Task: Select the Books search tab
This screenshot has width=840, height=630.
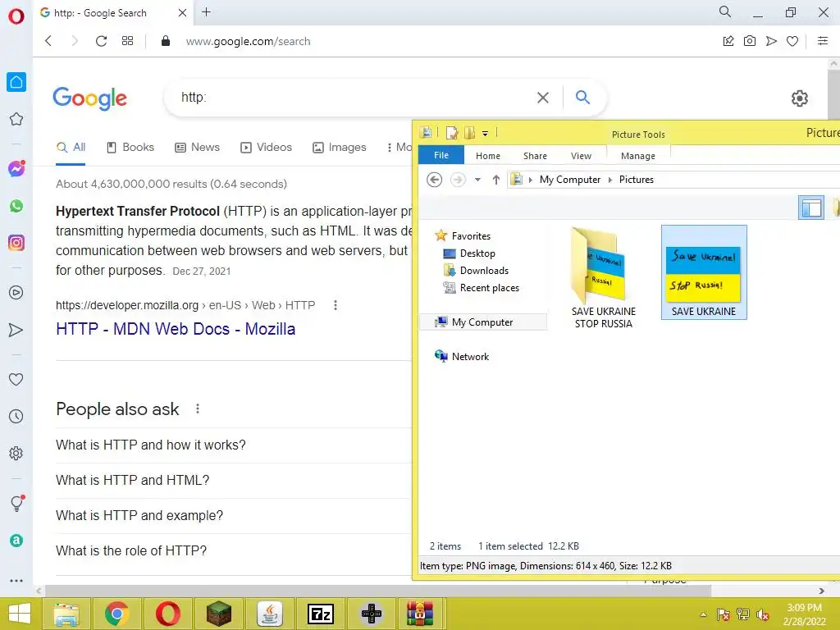Action: (130, 148)
